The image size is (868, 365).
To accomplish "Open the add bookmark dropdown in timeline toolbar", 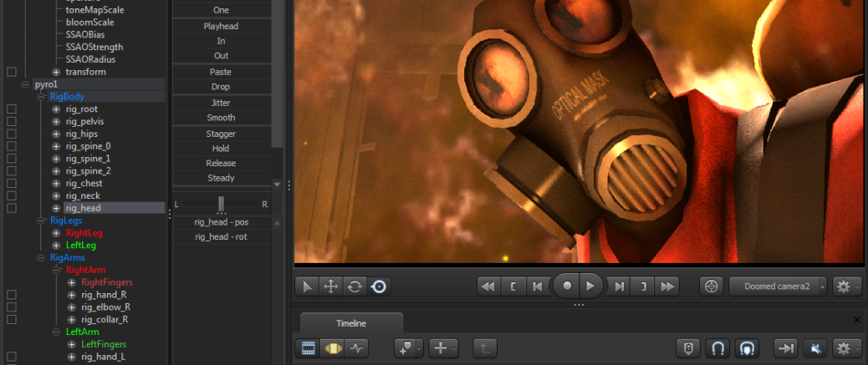I will (409, 348).
